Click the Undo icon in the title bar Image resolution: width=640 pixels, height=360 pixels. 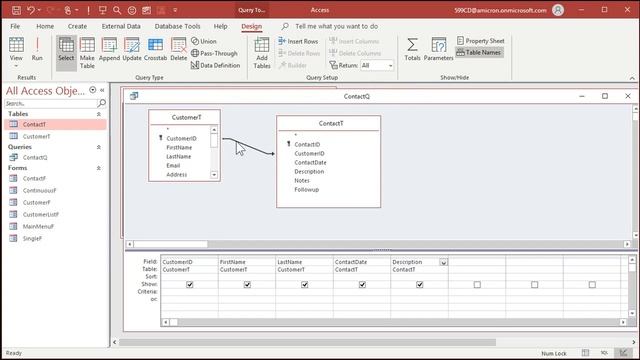pyautogui.click(x=31, y=10)
